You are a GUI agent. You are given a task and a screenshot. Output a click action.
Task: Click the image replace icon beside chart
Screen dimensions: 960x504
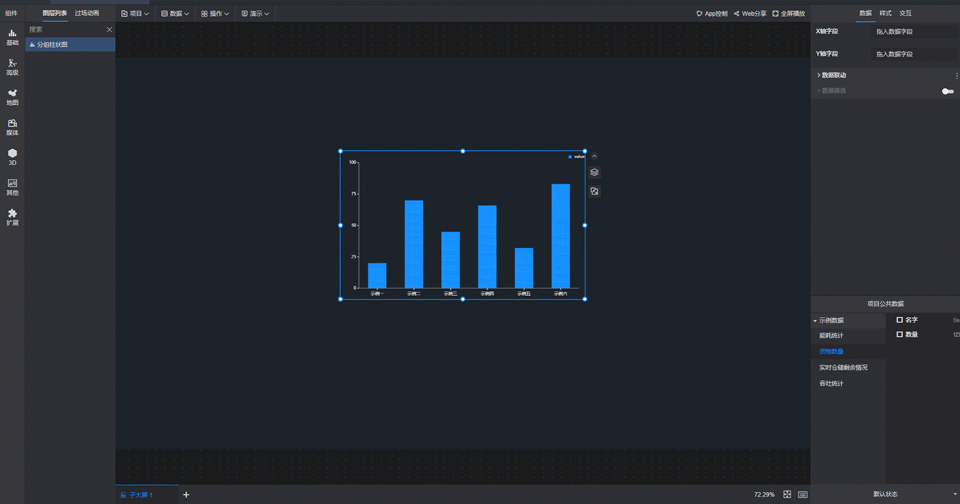(594, 192)
